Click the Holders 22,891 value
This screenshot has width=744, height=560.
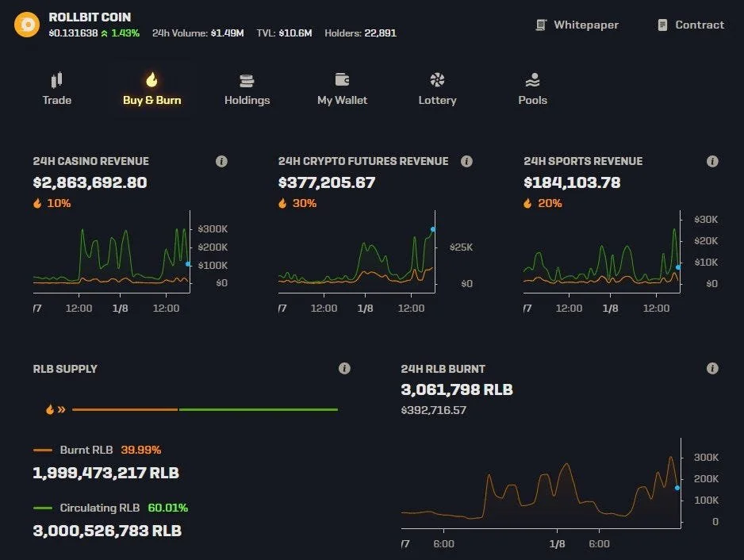tap(380, 33)
